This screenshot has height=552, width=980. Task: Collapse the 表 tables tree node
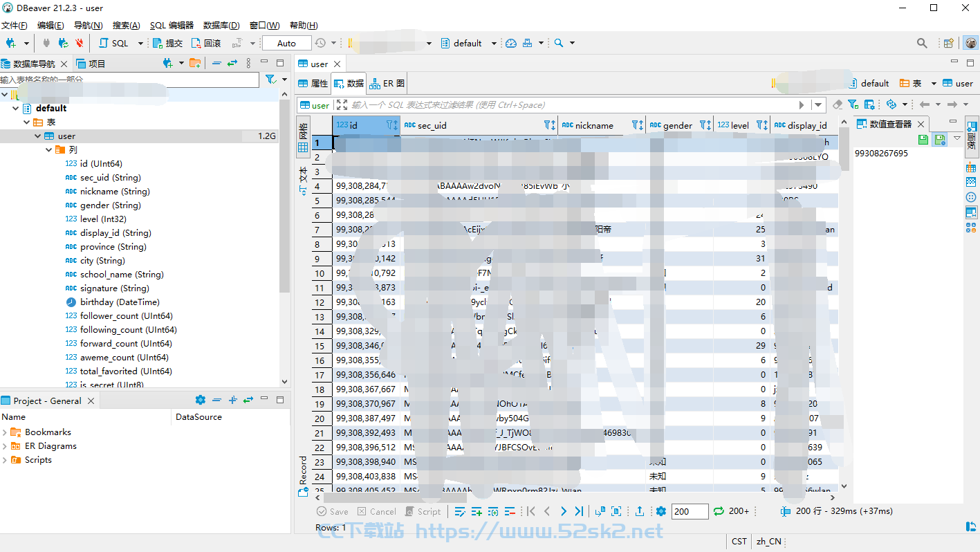[27, 122]
